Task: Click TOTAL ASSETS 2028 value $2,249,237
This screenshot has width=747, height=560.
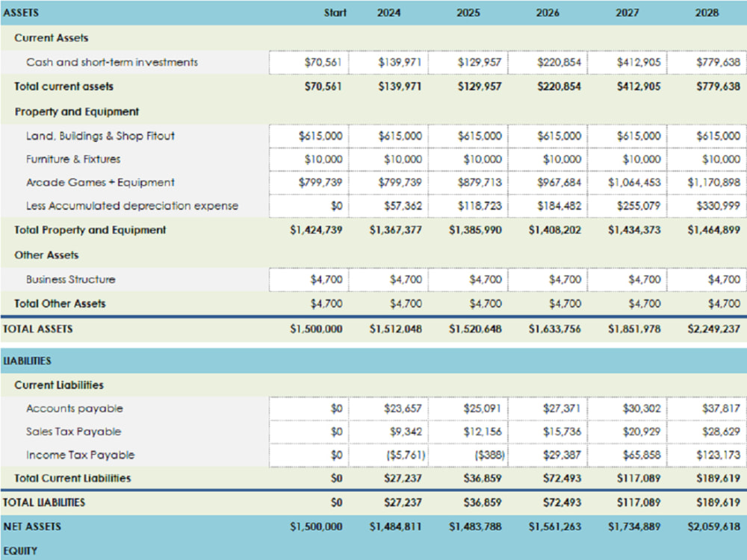Action: (x=713, y=329)
